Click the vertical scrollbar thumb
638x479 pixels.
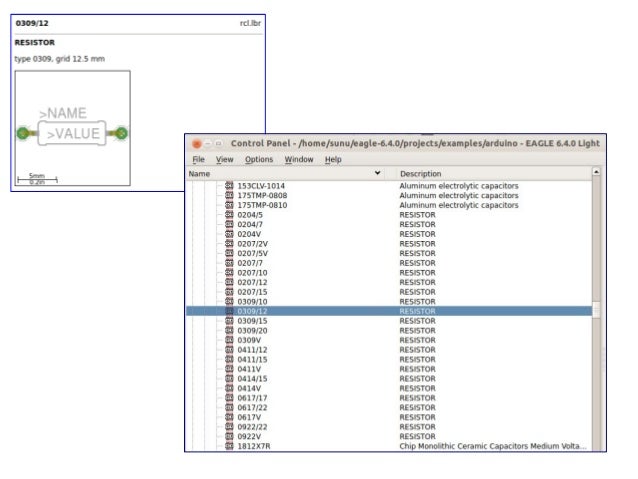point(596,310)
